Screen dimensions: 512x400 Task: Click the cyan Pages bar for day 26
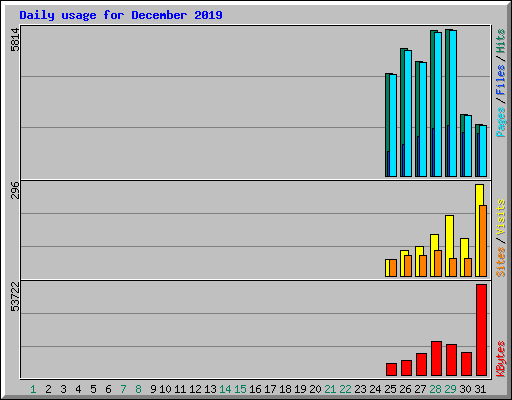[x=408, y=113]
